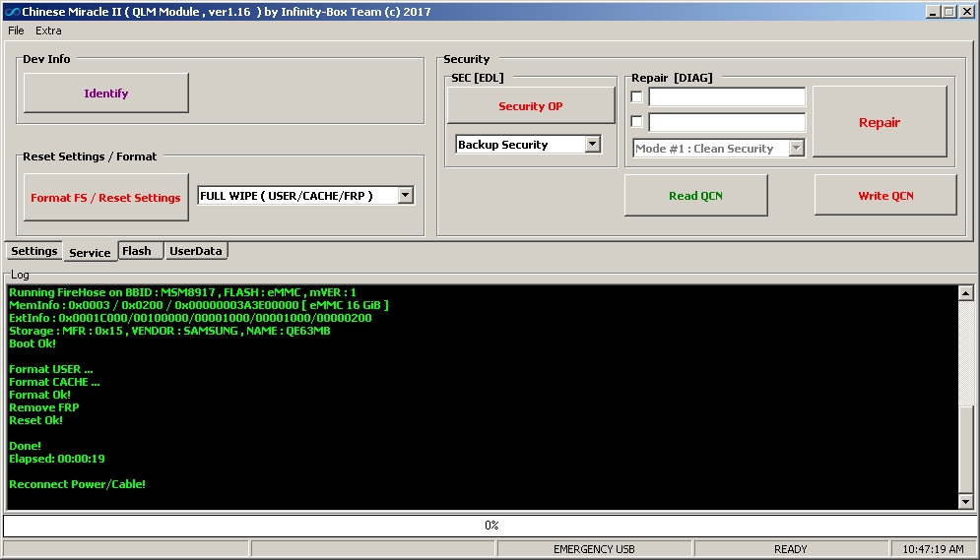
Task: Switch to the Settings tab
Action: pos(33,250)
